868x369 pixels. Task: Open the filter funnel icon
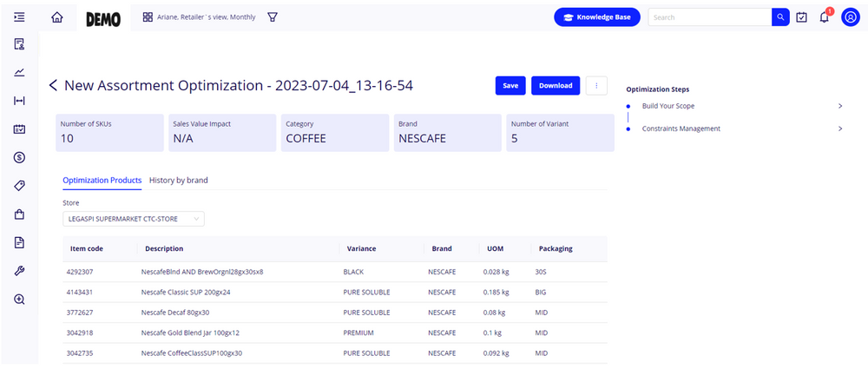(x=273, y=17)
